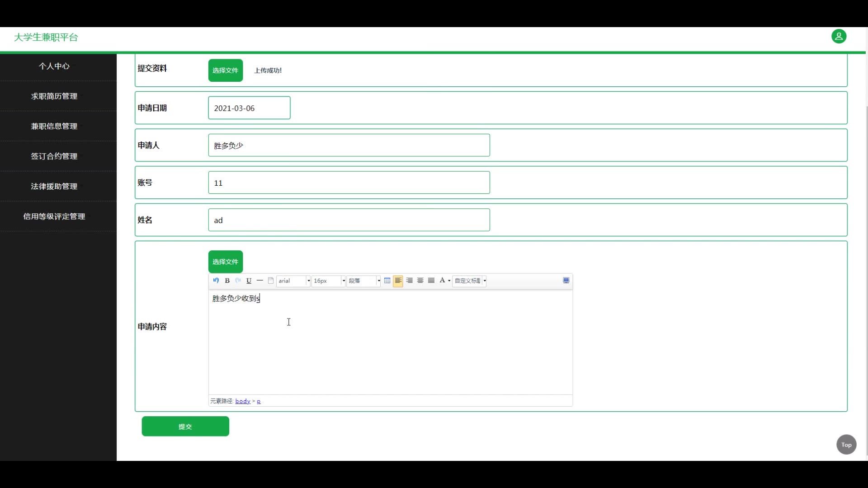Open the font color picker arrow
Image resolution: width=868 pixels, height=488 pixels.
[449, 281]
